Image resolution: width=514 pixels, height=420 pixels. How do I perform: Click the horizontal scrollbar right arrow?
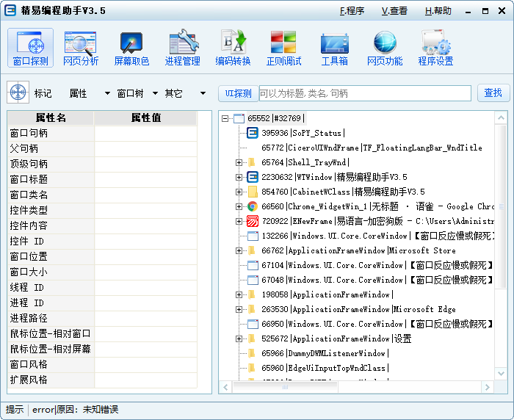[487, 387]
